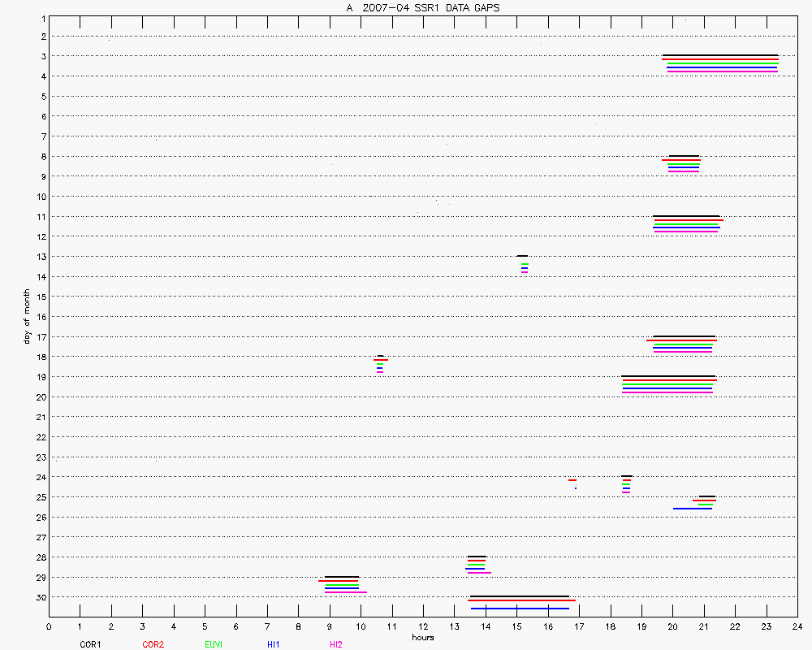
Task: Click the blue HI1 legend label
Action: (x=274, y=644)
